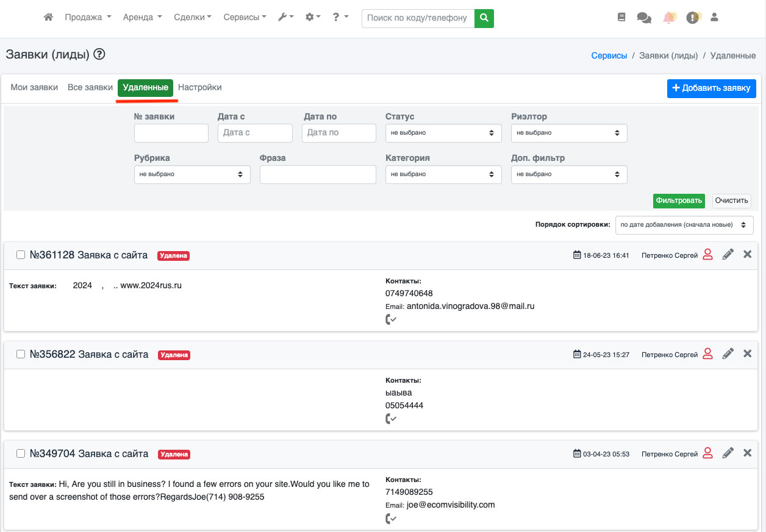Edit request №361128 with pencil icon
Viewport: 766px width, 532px height.
[728, 255]
